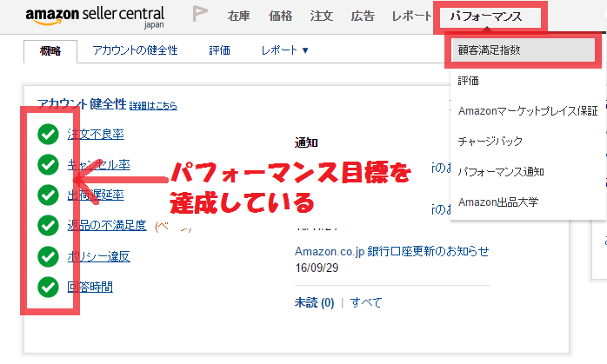The image size is (607, 364).
Task: Click the 通知 heading
Action: tap(306, 142)
